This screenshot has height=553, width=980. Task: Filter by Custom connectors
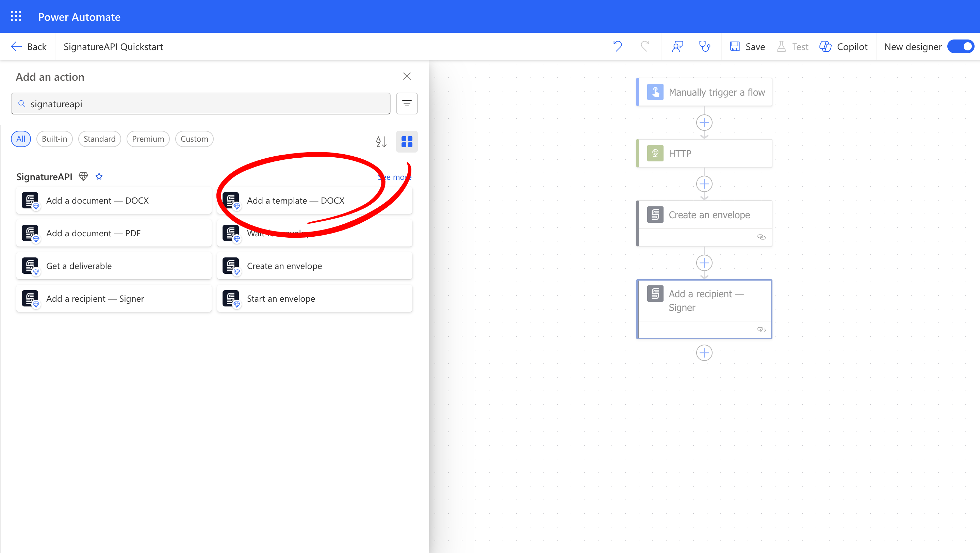194,139
